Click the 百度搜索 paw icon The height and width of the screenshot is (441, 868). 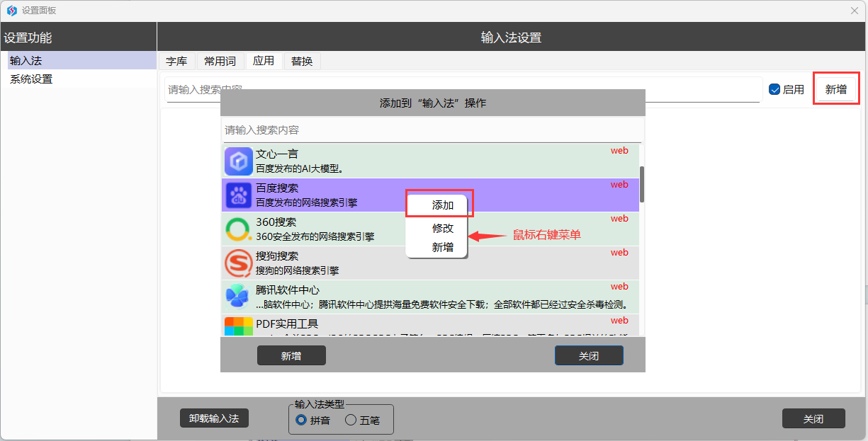(239, 195)
